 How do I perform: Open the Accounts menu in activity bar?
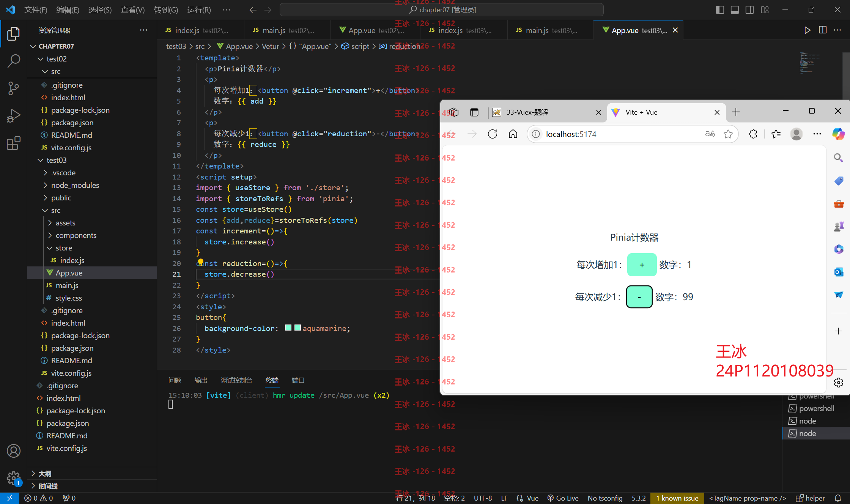pos(13,451)
